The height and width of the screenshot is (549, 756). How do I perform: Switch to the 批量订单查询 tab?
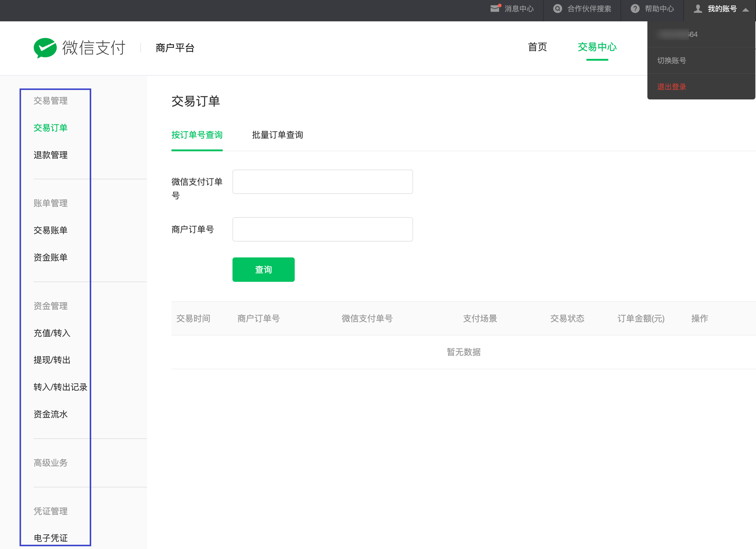pos(277,135)
